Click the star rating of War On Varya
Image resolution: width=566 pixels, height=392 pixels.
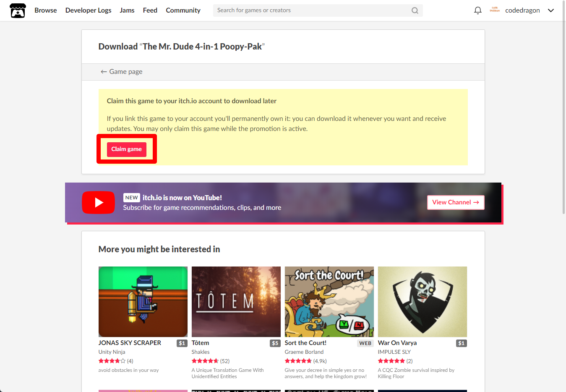(391, 361)
